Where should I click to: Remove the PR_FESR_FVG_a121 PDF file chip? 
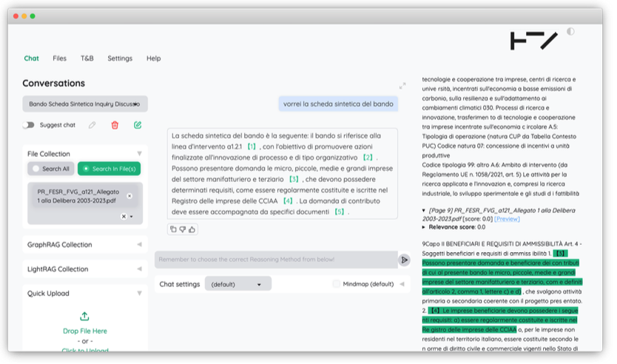point(129,196)
